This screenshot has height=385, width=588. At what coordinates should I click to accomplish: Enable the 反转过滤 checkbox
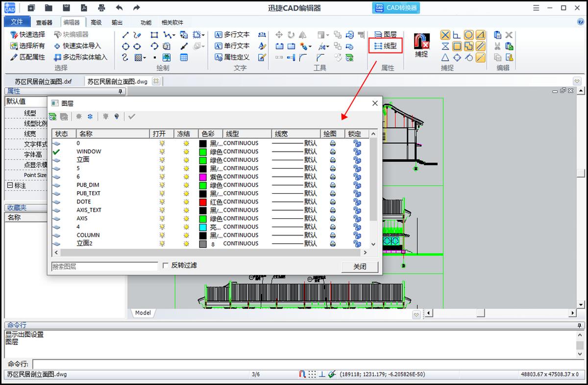coord(166,265)
